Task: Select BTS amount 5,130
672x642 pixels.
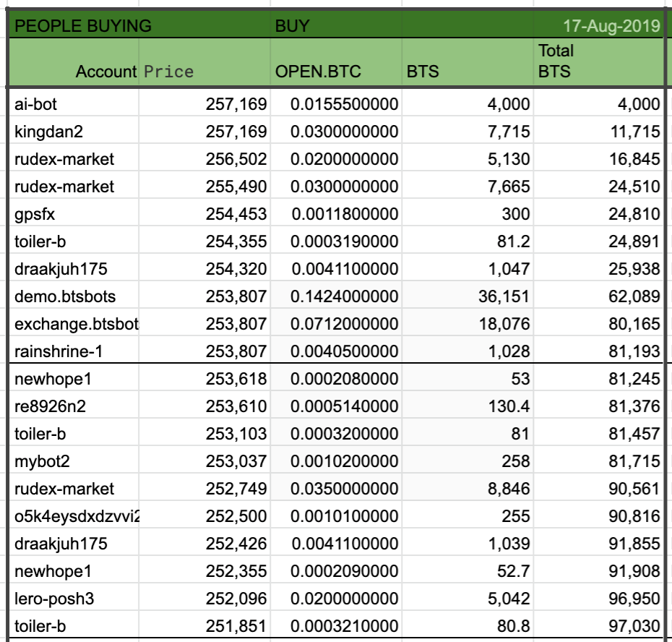Action: point(468,158)
